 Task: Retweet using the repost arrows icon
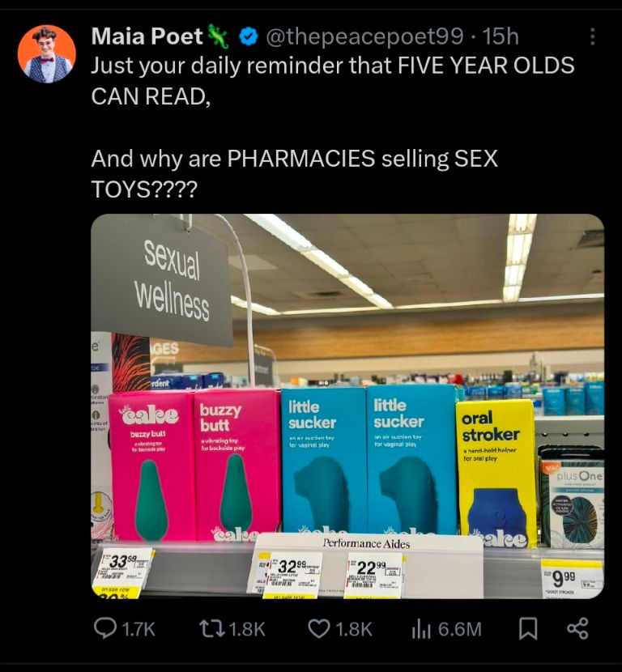click(x=211, y=629)
